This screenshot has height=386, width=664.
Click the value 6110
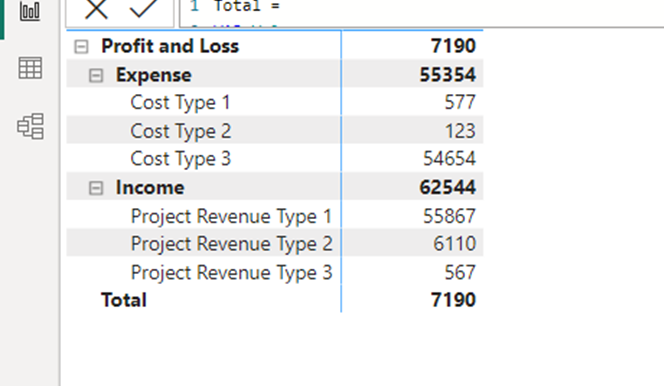pos(454,244)
